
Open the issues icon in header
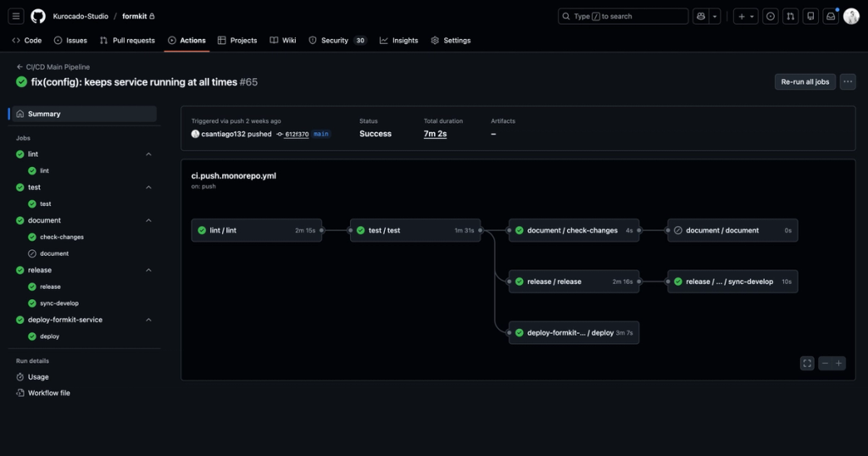(770, 17)
